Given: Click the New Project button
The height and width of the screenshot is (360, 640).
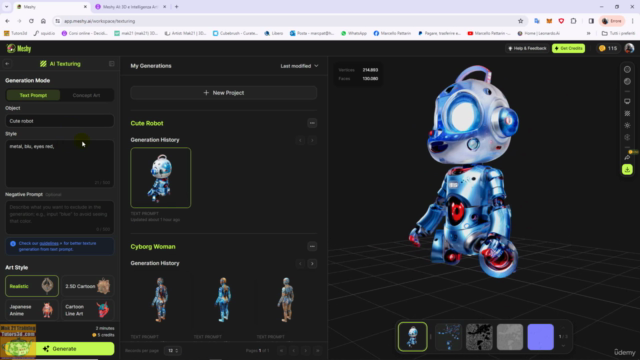Looking at the screenshot, I should tap(224, 93).
